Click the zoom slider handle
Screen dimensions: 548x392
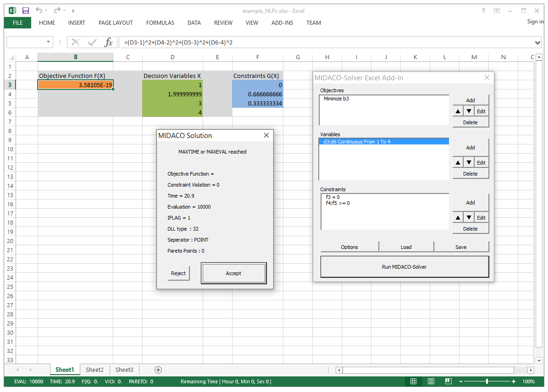tap(487, 381)
